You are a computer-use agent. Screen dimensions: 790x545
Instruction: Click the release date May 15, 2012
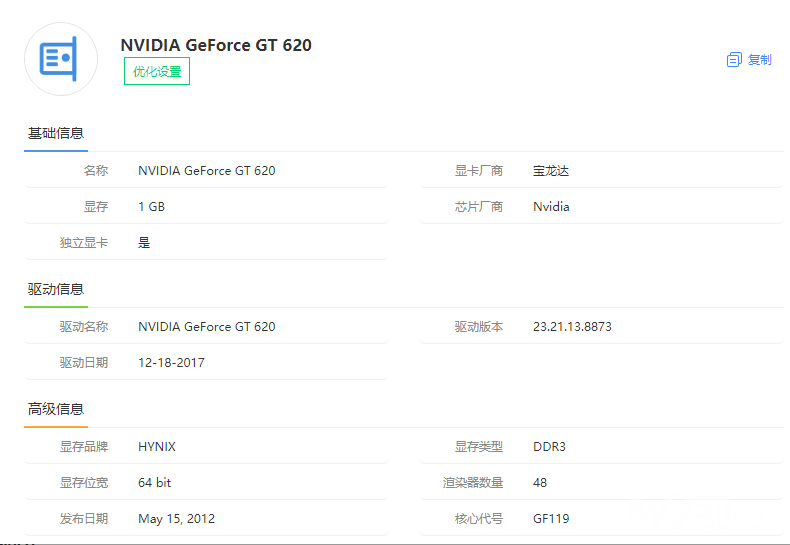click(176, 519)
